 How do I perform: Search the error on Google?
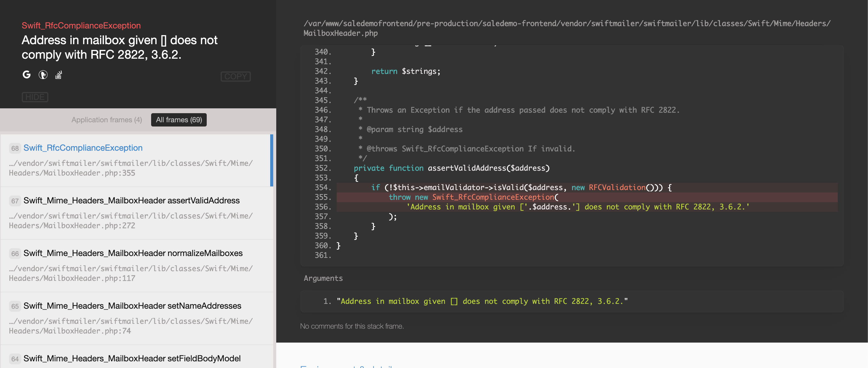[27, 74]
